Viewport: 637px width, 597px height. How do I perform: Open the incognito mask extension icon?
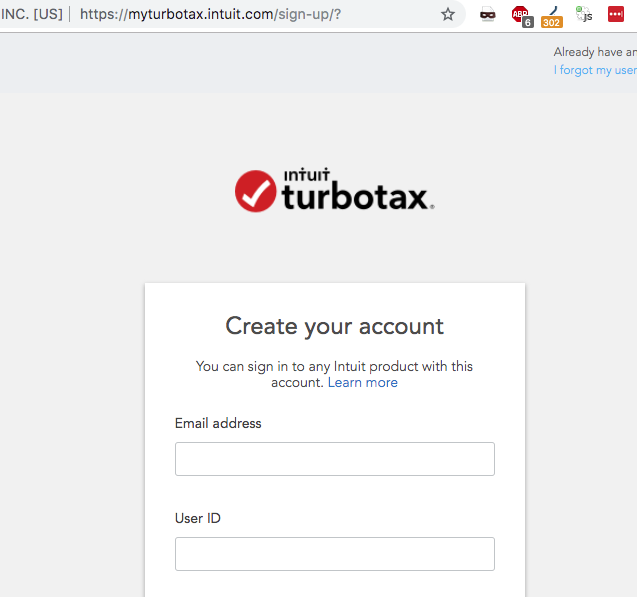point(488,15)
